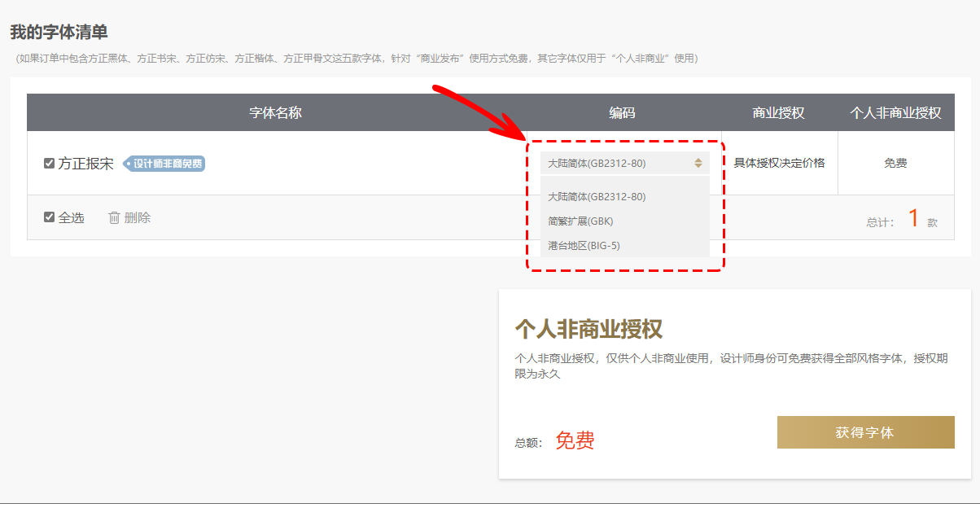Click the 字体名称 column header
980x508 pixels.
[275, 112]
